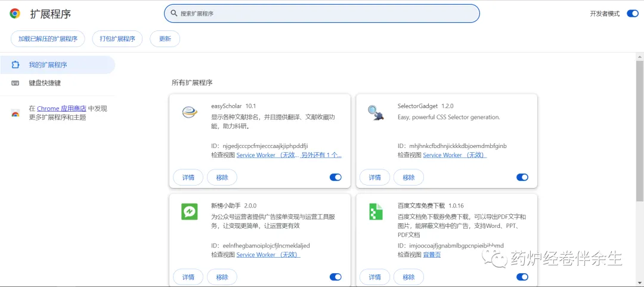
Task: Select 我的扩展程序 in the sidebar
Action: click(x=57, y=65)
